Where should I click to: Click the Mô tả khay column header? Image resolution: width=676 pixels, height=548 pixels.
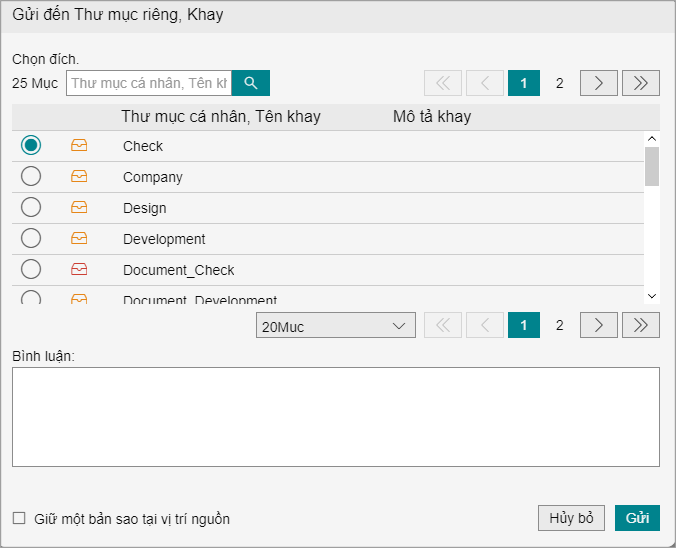pos(432,117)
